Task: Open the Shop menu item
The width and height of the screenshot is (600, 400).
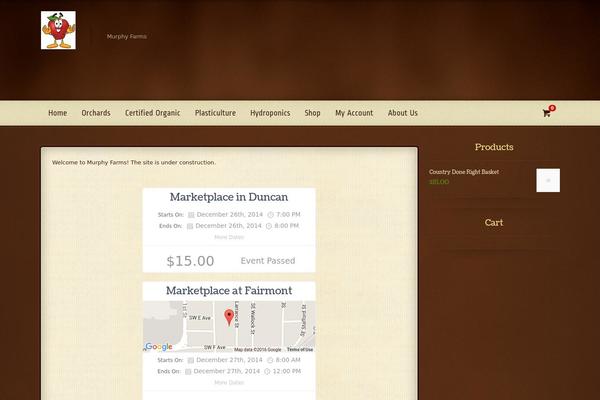Action: pyautogui.click(x=312, y=113)
